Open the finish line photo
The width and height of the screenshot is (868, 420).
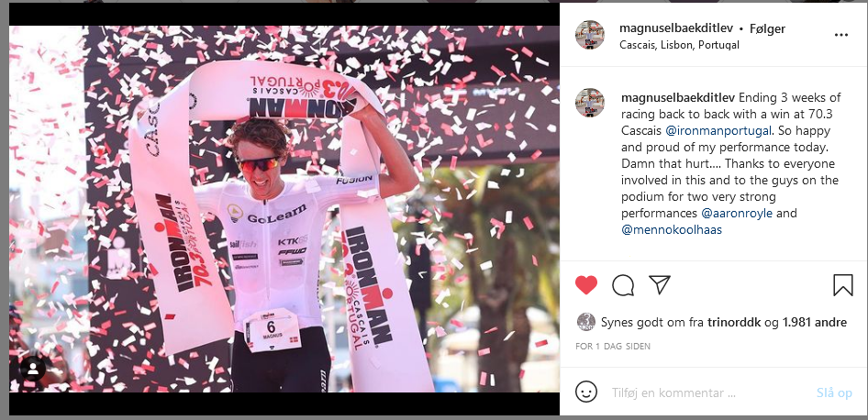(284, 208)
